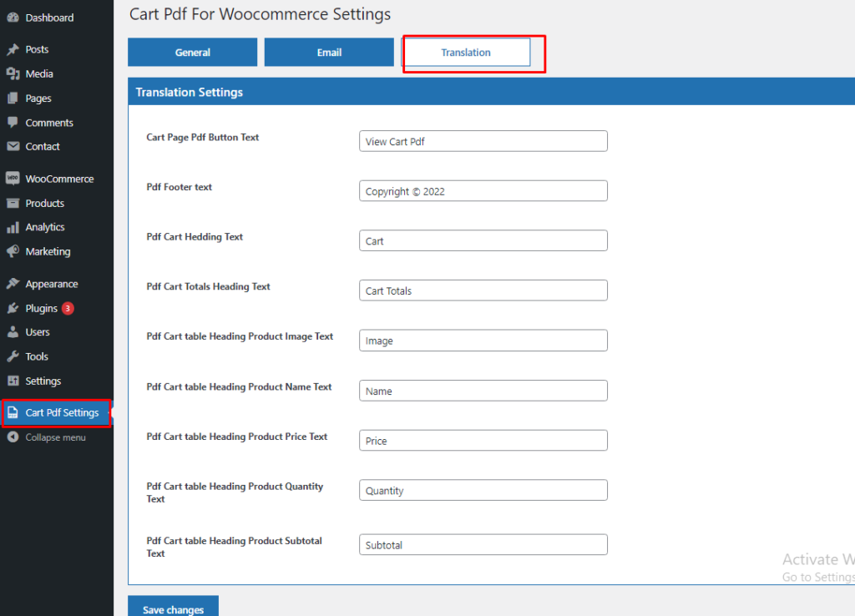855x616 pixels.
Task: Click the Appearance paintbrush icon
Action: pyautogui.click(x=13, y=284)
